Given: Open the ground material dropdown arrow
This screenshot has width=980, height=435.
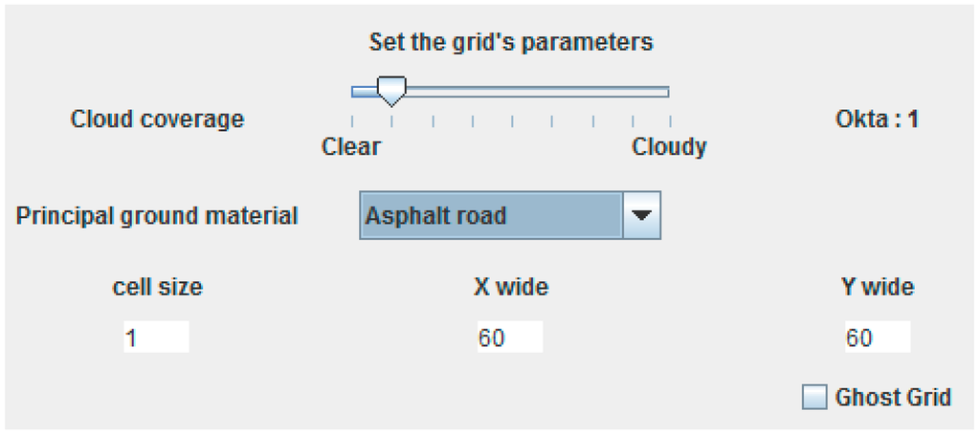Looking at the screenshot, I should [641, 215].
